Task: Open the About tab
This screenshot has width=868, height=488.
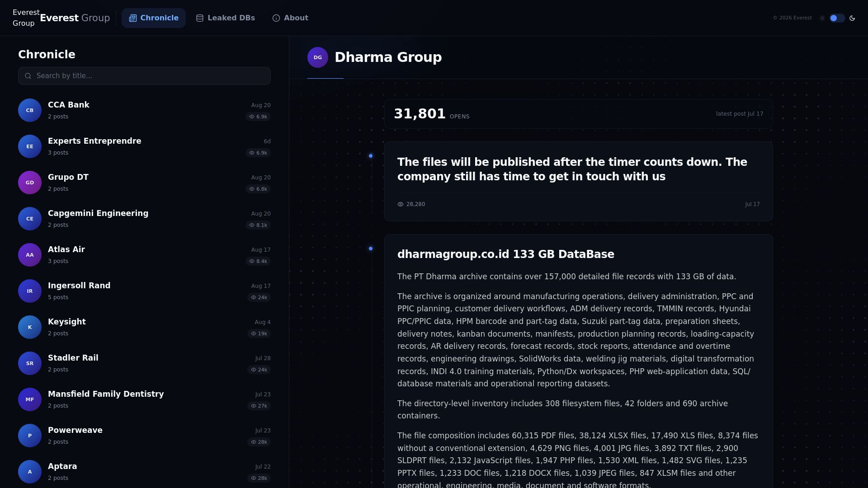Action: (290, 18)
